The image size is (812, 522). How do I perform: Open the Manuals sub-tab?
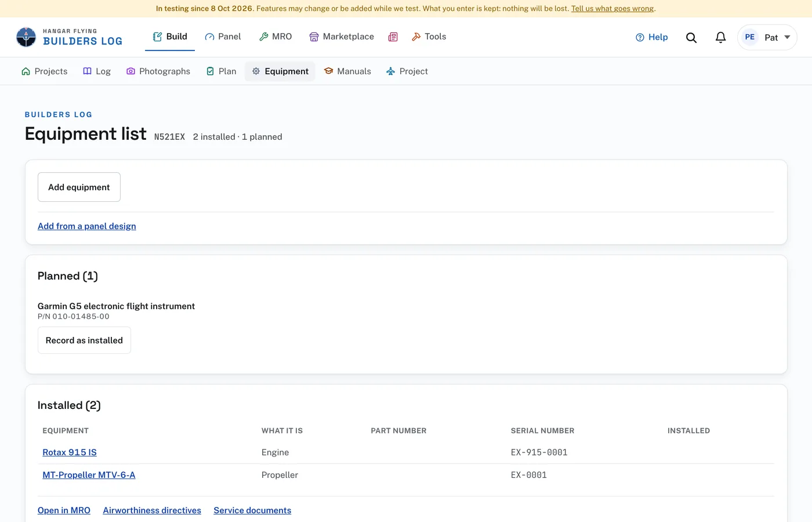point(347,71)
